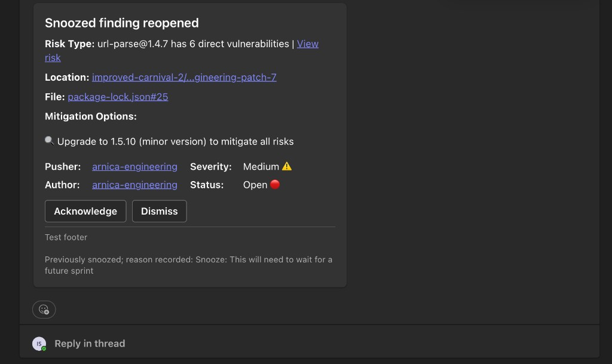Select the Test footer text

[x=66, y=237]
